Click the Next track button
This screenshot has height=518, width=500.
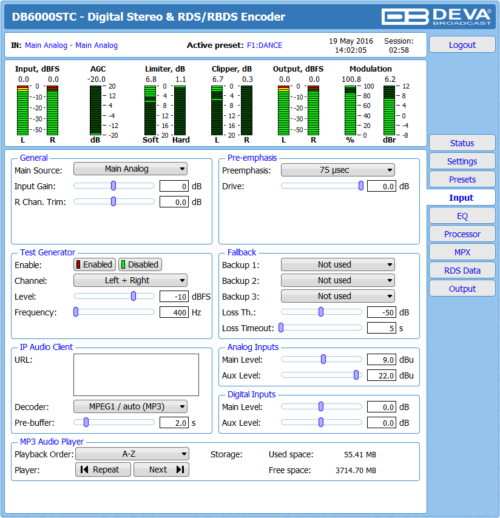click(x=161, y=469)
